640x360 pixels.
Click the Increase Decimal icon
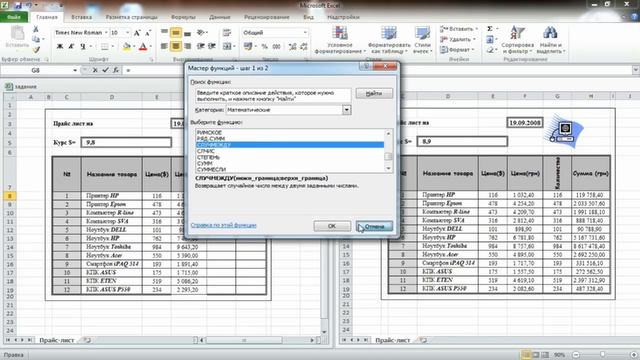point(292,47)
